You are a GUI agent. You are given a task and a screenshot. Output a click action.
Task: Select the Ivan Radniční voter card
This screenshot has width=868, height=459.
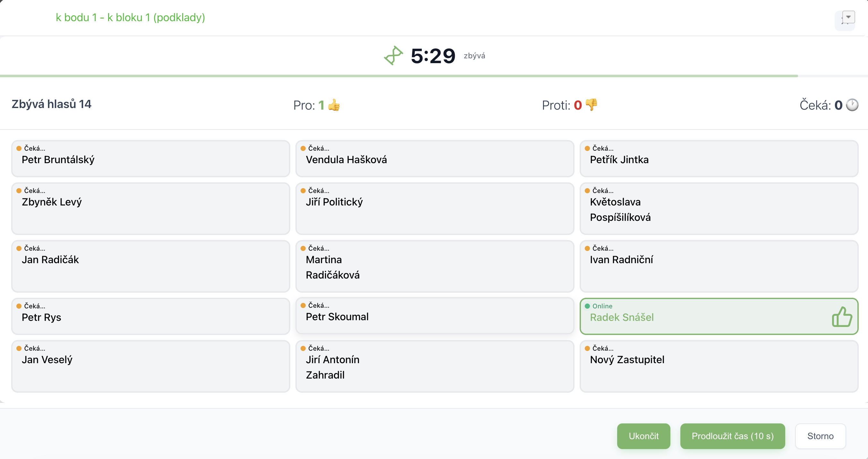(x=719, y=266)
